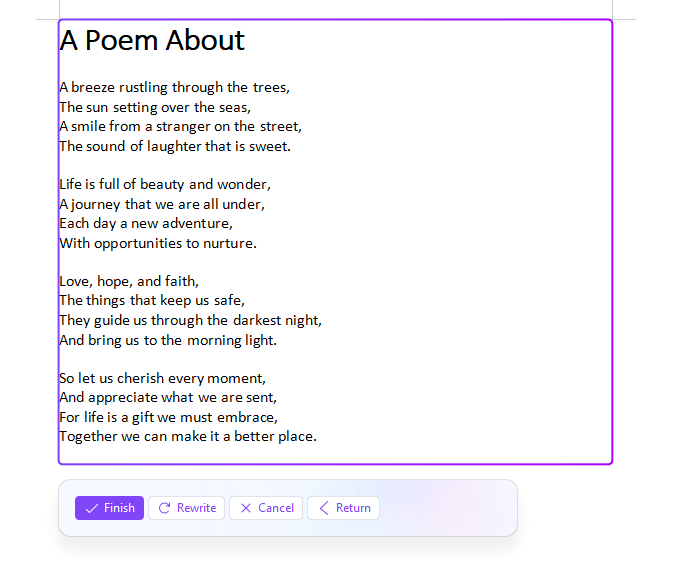Click the checkmark icon on Finish
691x561 pixels.
point(92,508)
